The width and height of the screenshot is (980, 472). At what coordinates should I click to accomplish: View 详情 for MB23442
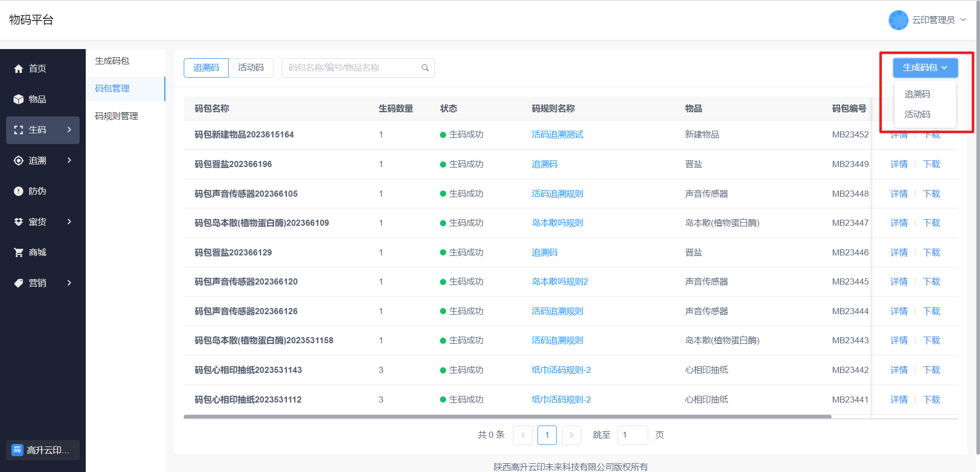tap(899, 370)
